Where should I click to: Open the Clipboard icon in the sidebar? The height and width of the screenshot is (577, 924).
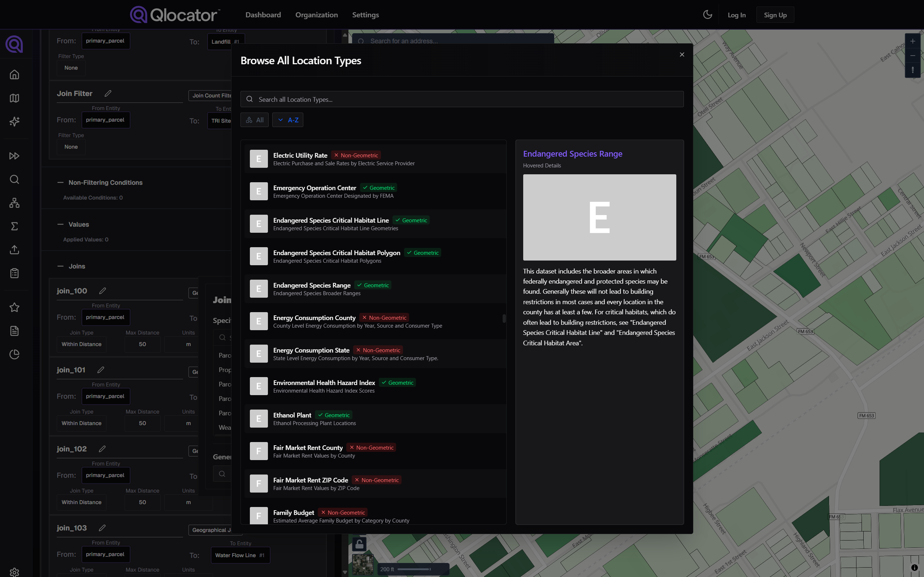pos(14,273)
